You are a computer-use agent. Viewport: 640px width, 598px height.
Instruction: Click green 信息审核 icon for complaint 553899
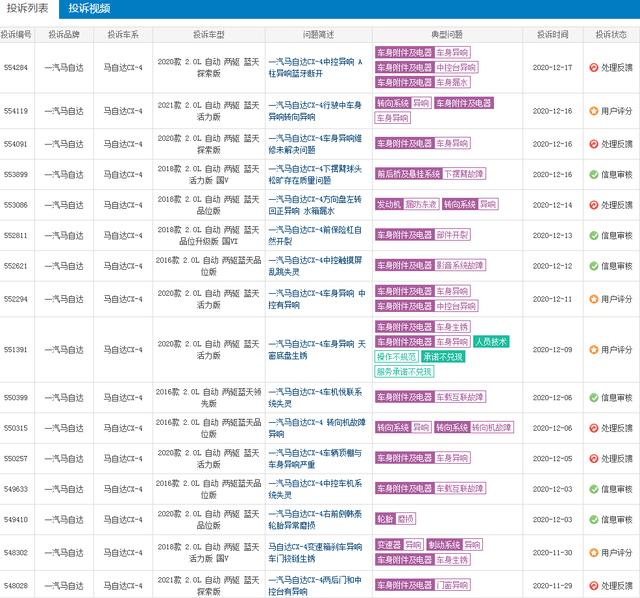coord(593,174)
